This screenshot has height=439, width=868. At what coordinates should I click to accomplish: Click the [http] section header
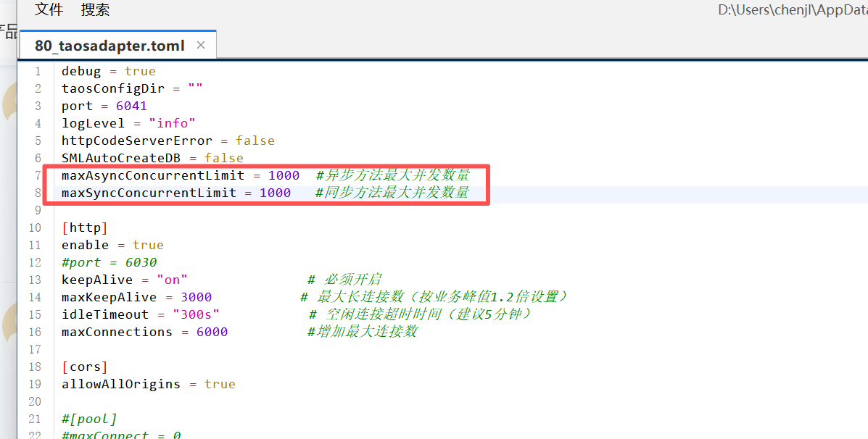point(85,227)
